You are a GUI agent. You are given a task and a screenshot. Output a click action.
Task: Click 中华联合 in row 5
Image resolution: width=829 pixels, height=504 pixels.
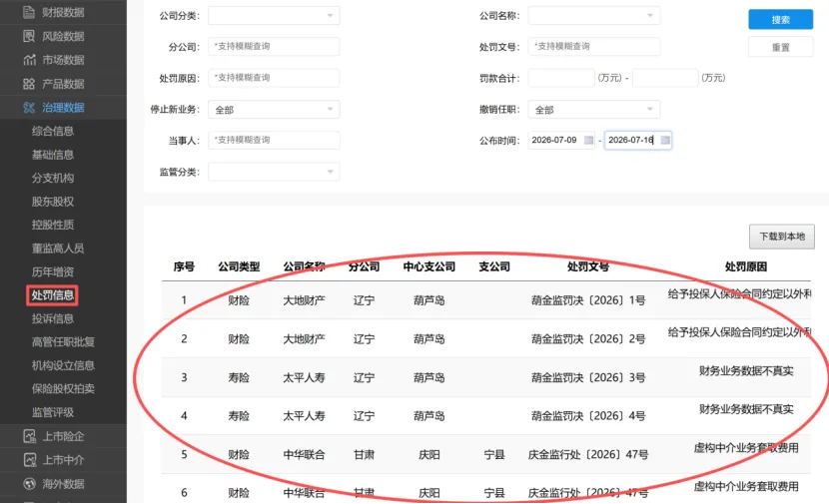304,455
